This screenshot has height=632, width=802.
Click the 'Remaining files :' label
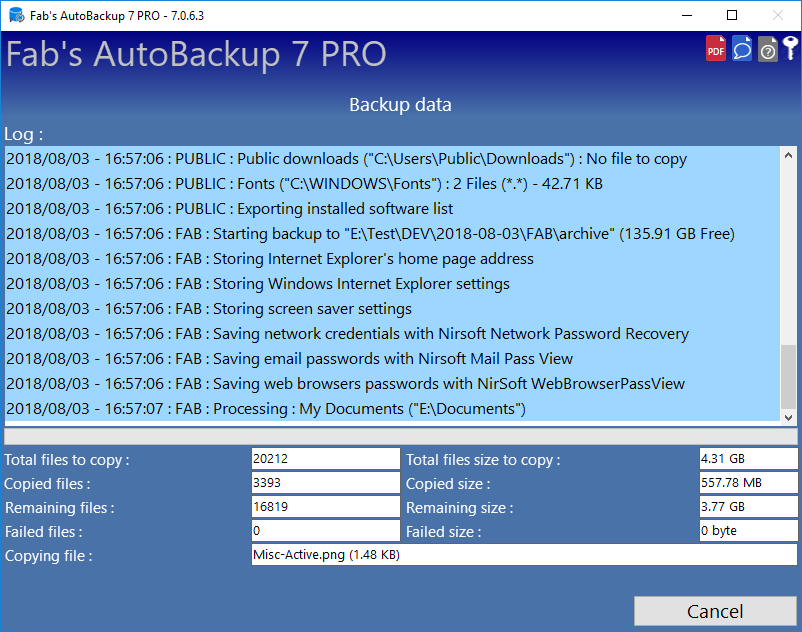59,508
